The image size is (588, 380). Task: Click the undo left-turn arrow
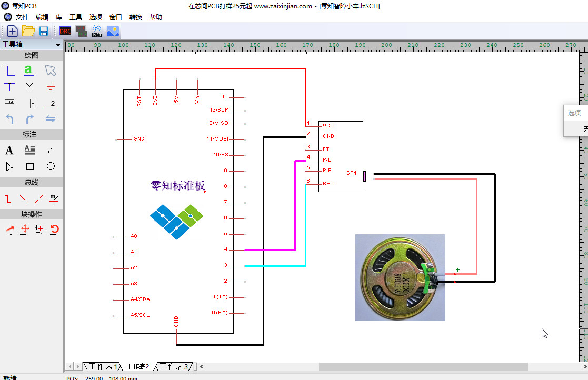[x=10, y=119]
